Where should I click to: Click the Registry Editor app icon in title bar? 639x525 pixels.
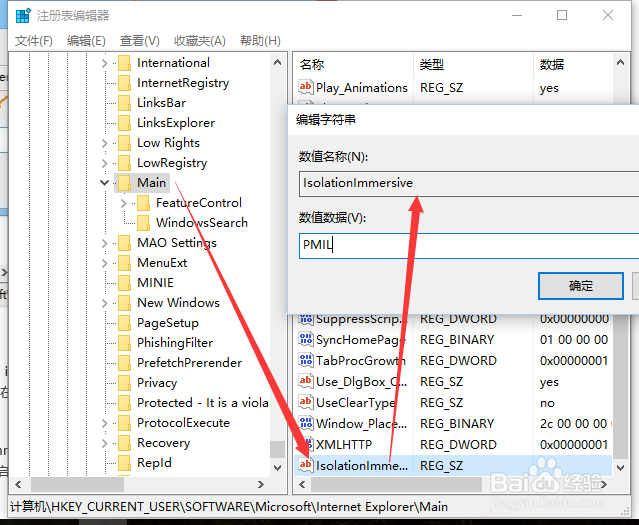(x=23, y=16)
